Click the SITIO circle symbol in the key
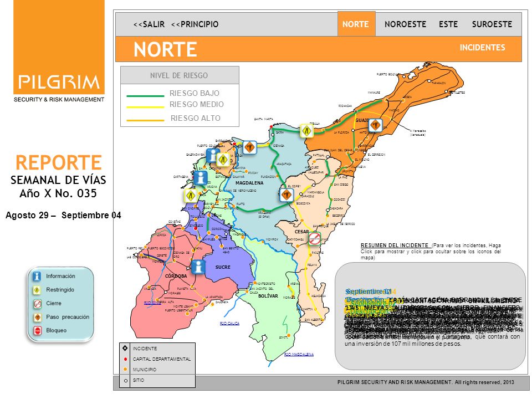The image size is (532, 399). [126, 381]
